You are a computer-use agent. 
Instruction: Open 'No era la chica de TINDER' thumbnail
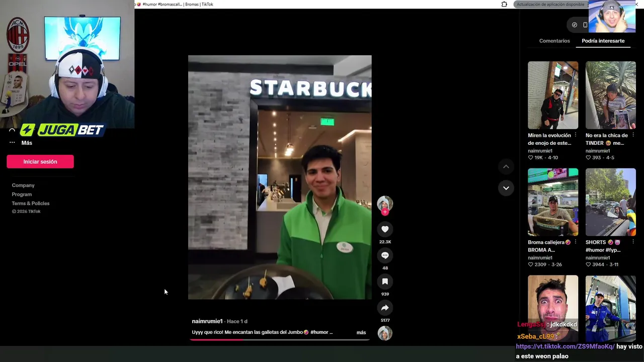611,96
